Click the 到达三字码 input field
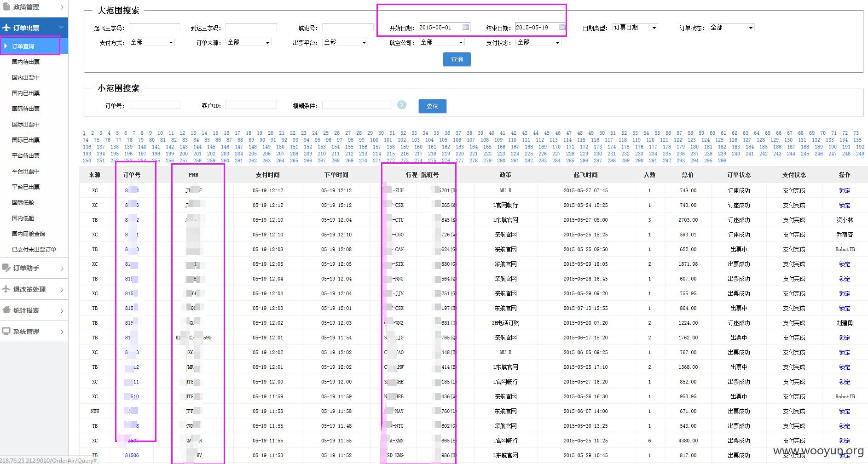 [x=251, y=28]
